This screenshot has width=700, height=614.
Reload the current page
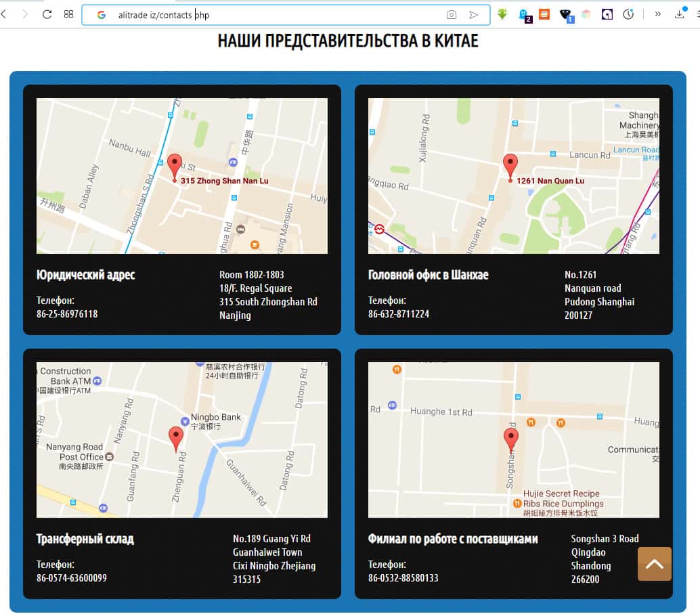pyautogui.click(x=47, y=14)
